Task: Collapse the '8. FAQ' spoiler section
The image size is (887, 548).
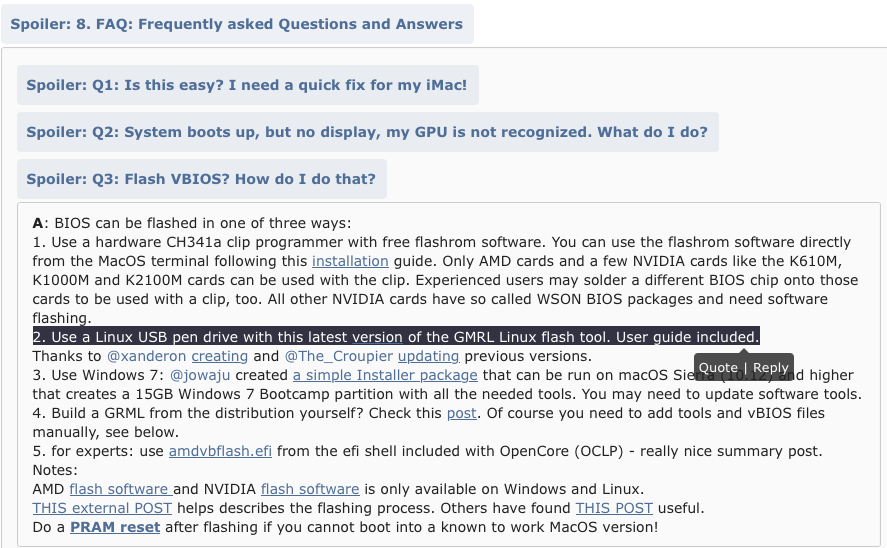Action: coord(236,24)
